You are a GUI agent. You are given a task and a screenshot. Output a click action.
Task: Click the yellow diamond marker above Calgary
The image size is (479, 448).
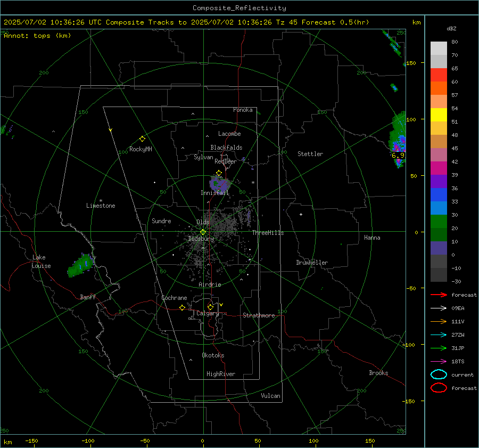[x=210, y=307]
